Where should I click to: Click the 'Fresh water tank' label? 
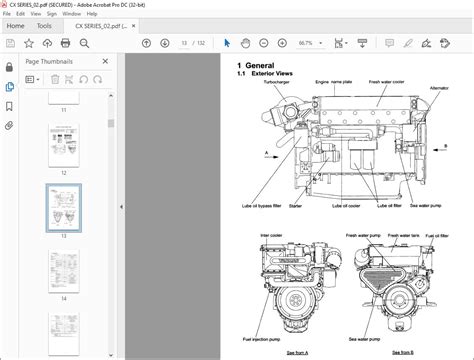click(x=403, y=235)
